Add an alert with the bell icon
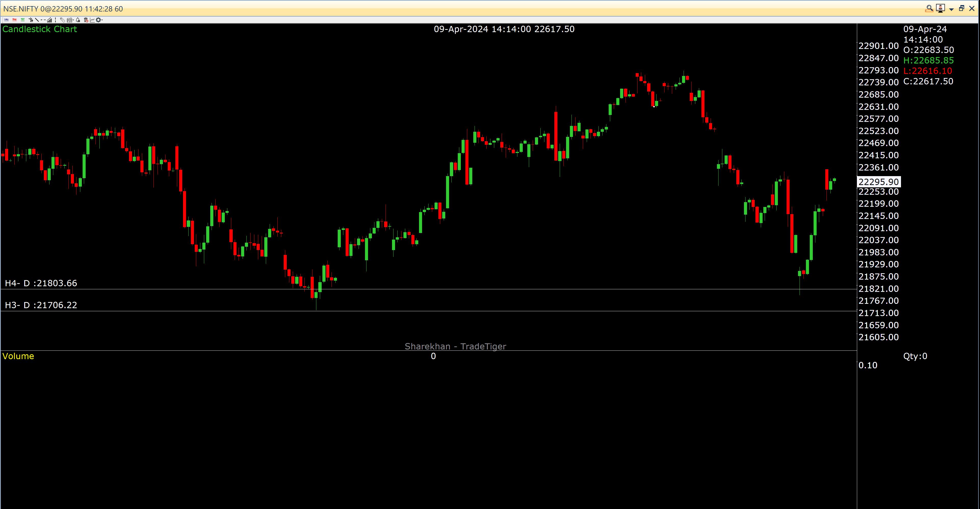The image size is (980, 509). point(78,20)
